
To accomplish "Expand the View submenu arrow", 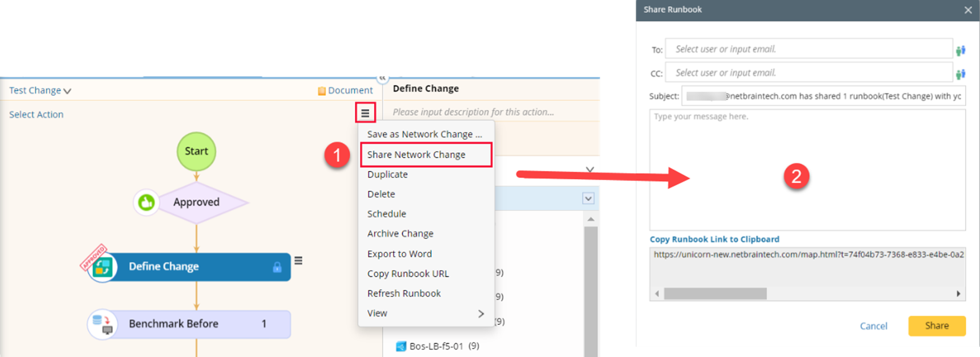I will coord(481,314).
